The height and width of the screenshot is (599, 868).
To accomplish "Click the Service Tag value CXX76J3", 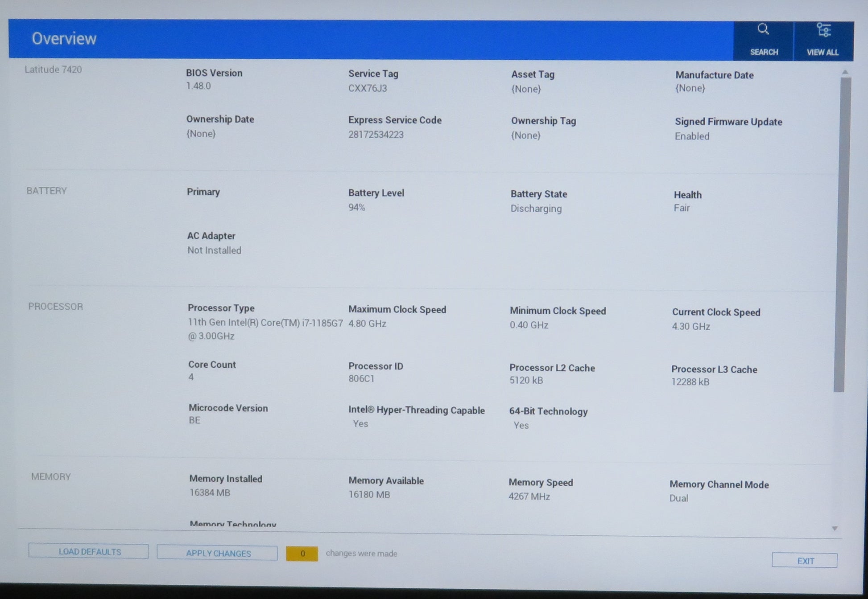I will click(x=368, y=88).
